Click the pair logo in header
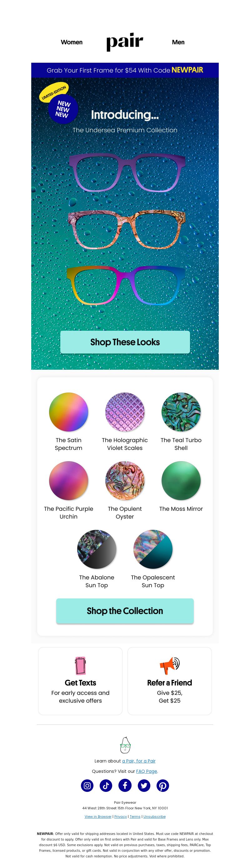The width and height of the screenshot is (250, 868). 125,42
